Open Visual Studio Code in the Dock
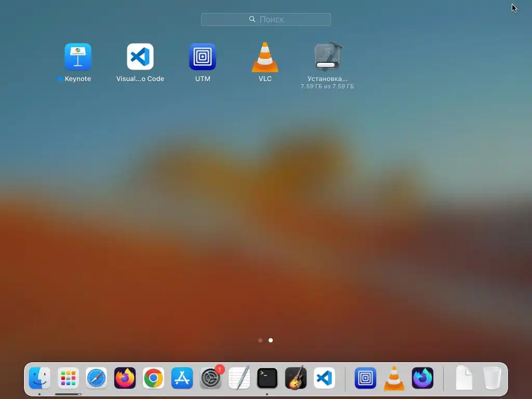This screenshot has height=399, width=532. 324,378
